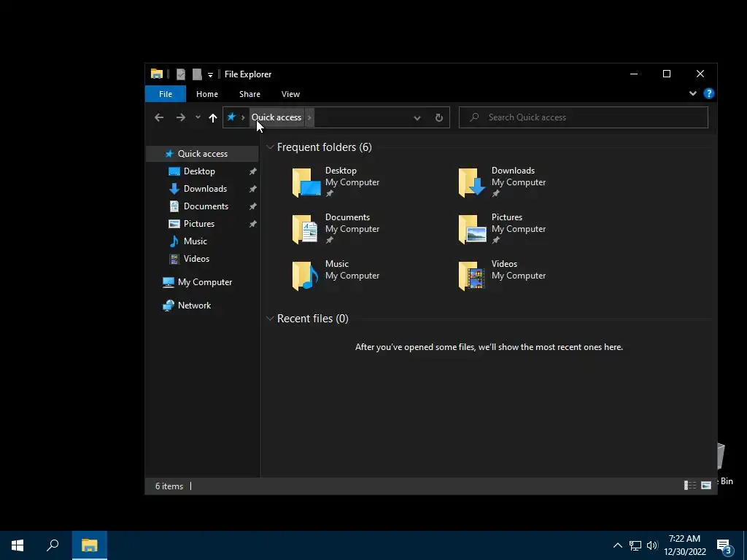Switch to details view in status bar

click(690, 485)
